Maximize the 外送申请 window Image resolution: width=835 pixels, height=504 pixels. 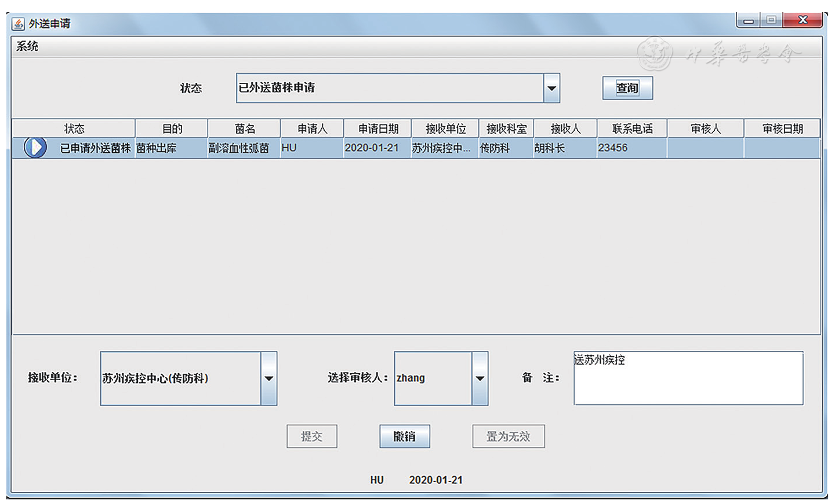click(771, 20)
